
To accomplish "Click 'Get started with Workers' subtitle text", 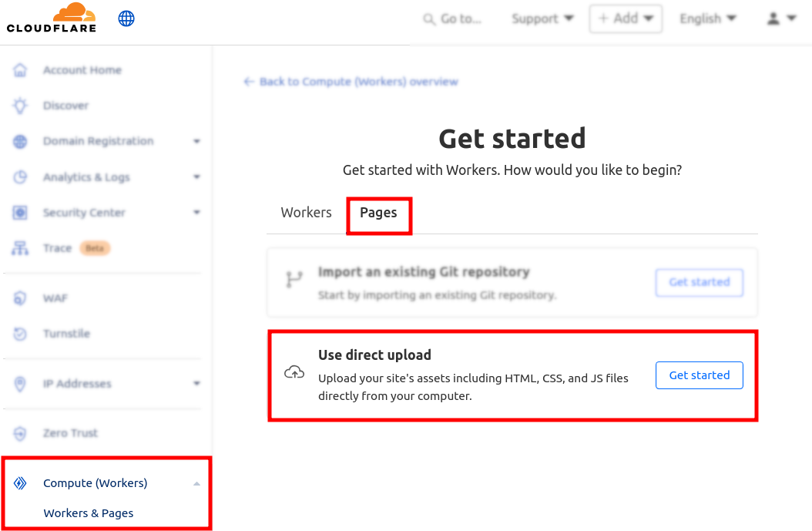I will (512, 170).
